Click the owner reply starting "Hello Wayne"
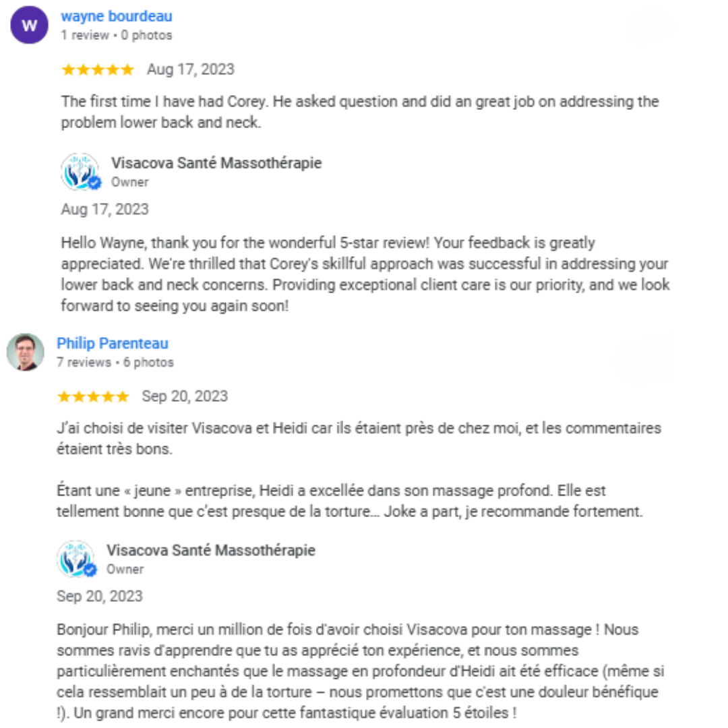Screen dimensions: 728x728 [365, 274]
